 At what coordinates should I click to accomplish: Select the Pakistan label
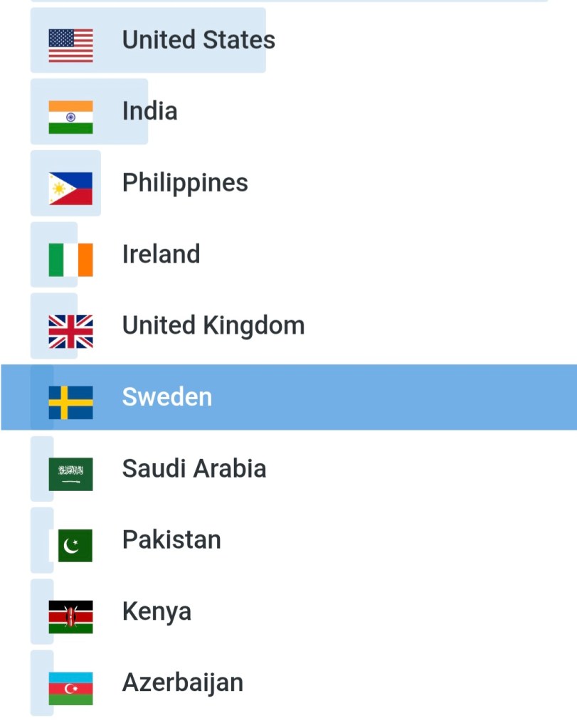pos(171,539)
